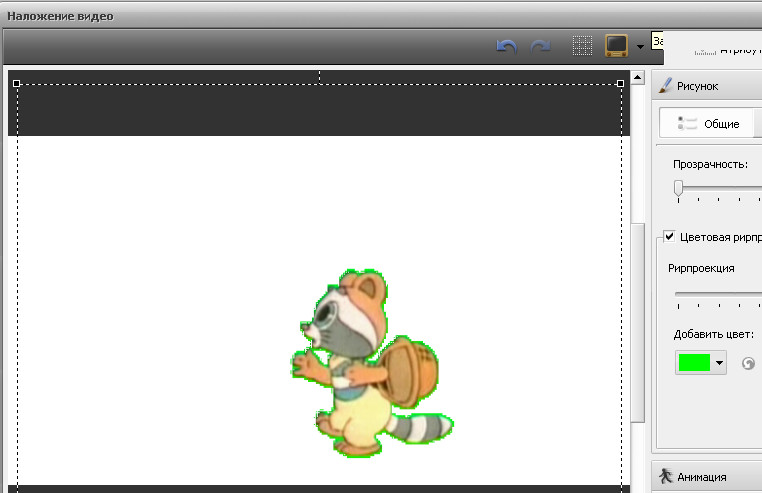Undo the last action with blue arrow

point(506,47)
